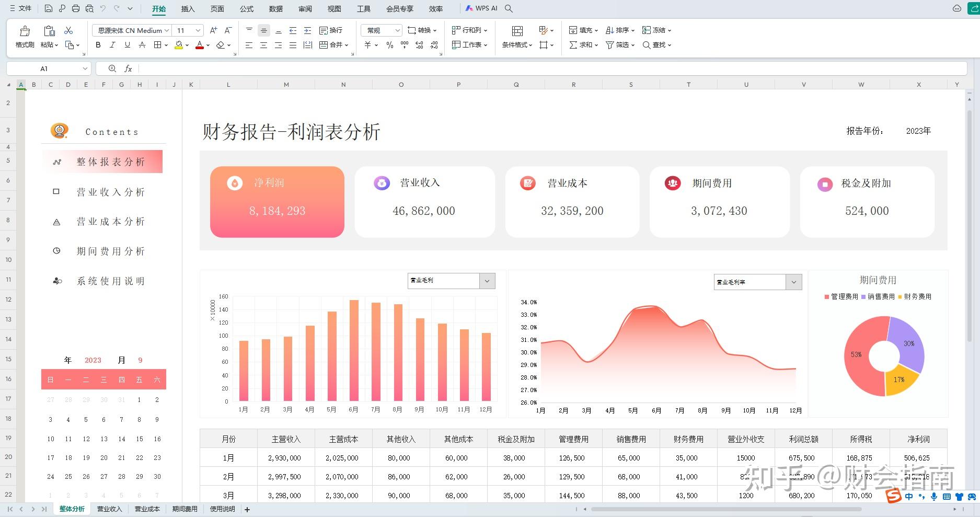Toggle top vertical alignment

pos(249,30)
